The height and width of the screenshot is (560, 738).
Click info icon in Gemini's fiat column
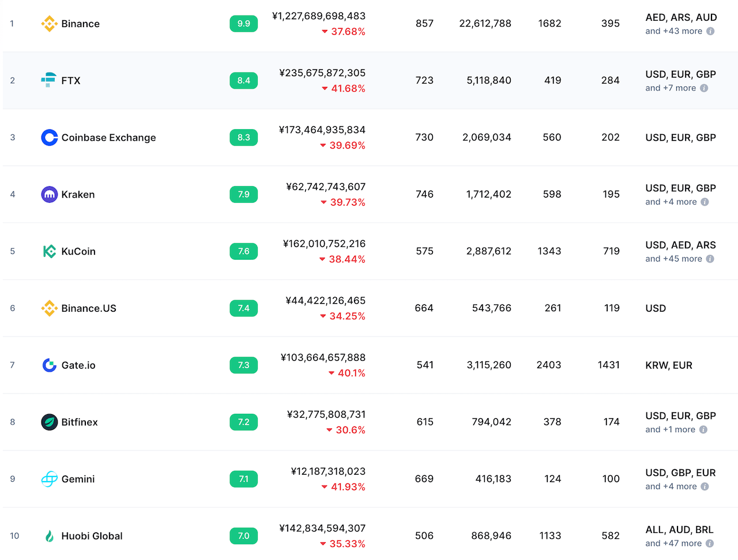pyautogui.click(x=705, y=487)
